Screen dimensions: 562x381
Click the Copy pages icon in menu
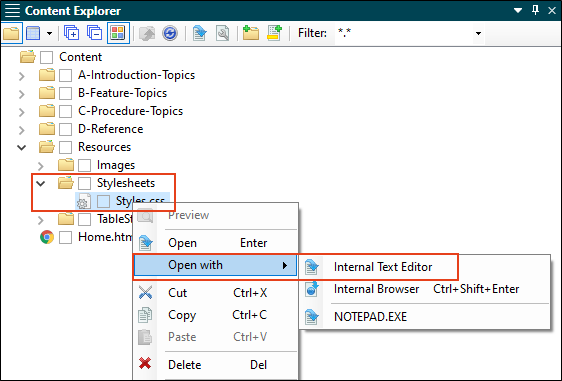(145, 315)
